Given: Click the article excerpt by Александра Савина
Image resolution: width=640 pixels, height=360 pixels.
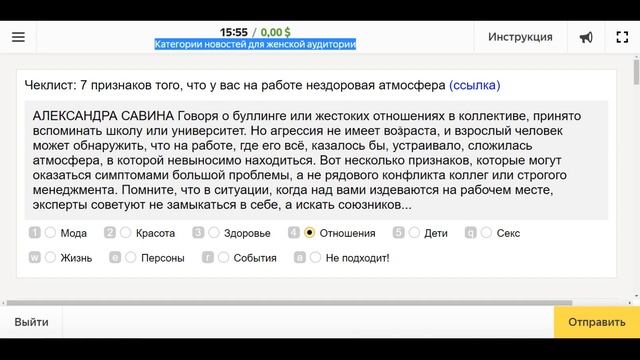Looking at the screenshot, I should tap(316, 160).
